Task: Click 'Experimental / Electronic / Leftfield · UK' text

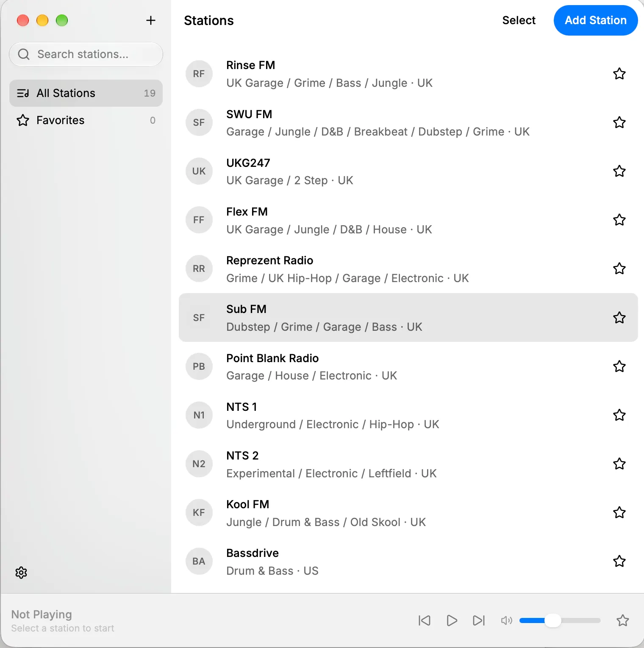Action: pyautogui.click(x=331, y=474)
